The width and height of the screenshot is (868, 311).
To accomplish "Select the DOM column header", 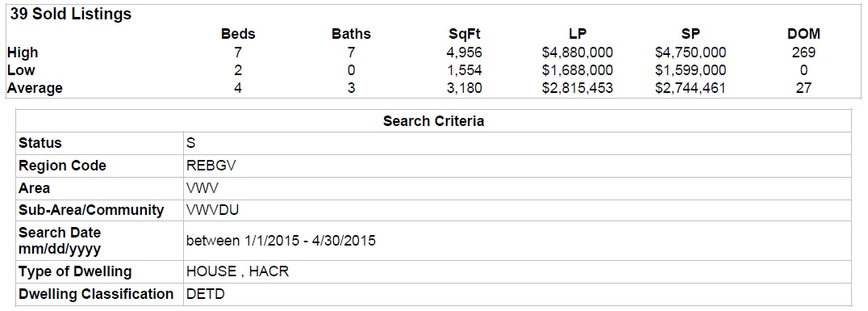I will (803, 34).
